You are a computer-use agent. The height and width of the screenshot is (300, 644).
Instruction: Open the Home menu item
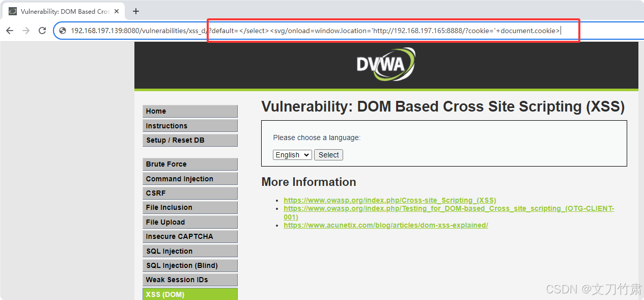[190, 111]
